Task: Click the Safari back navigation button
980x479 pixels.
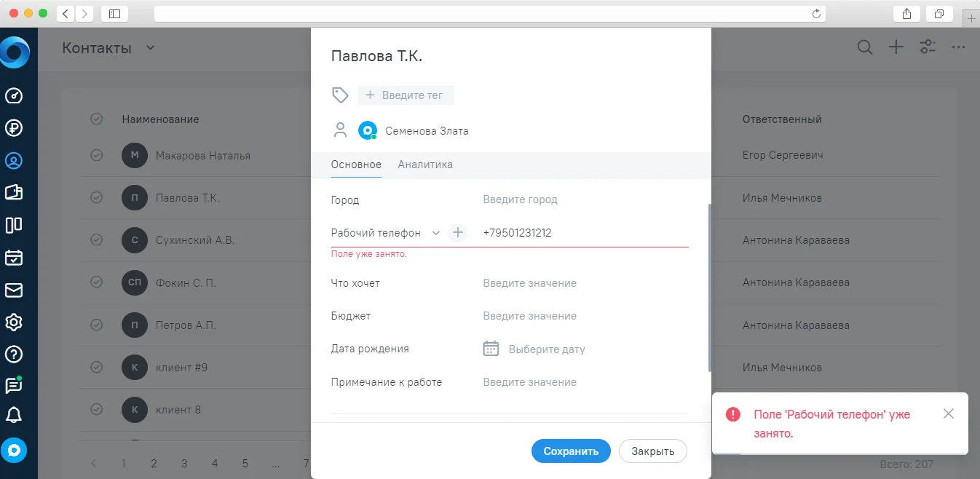Action: coord(66,13)
